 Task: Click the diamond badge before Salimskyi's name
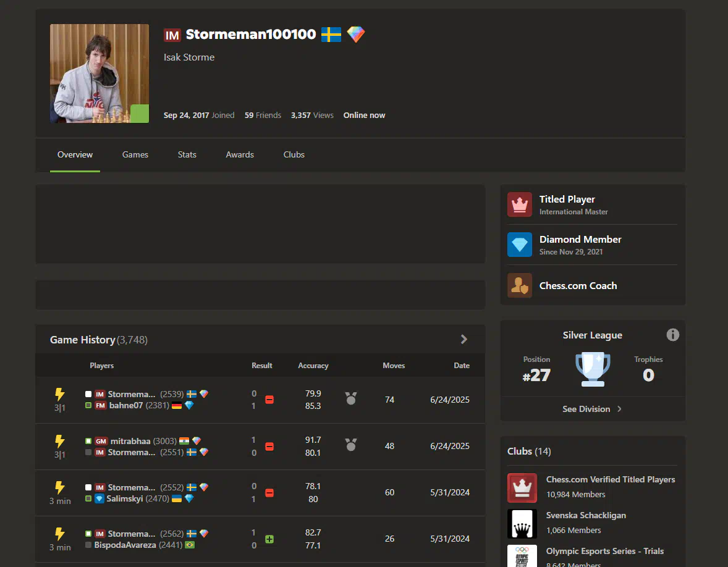coord(99,499)
